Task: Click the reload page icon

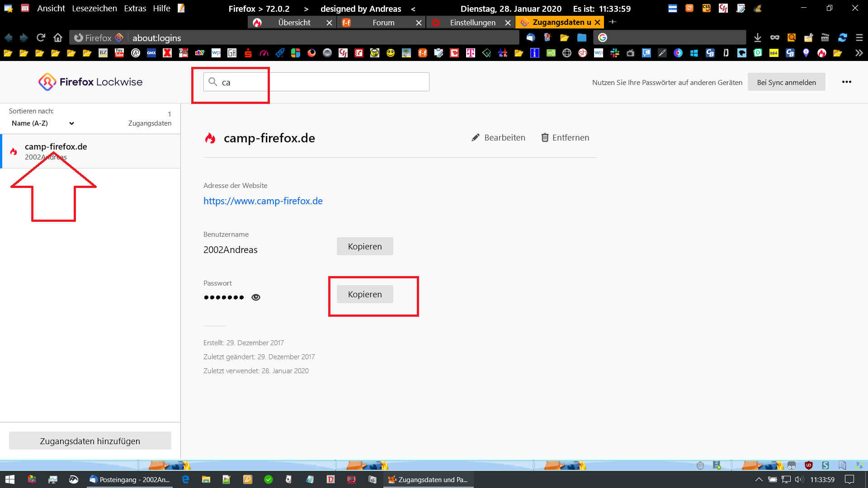Action: (41, 38)
